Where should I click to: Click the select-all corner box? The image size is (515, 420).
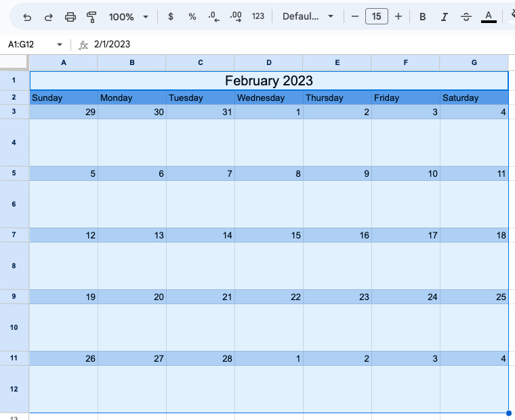click(14, 62)
